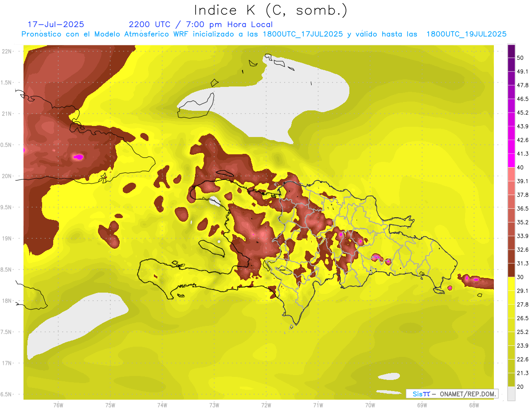This screenshot has height=411, width=532.
Task: Click legend value 37.8
Action: 522,195
